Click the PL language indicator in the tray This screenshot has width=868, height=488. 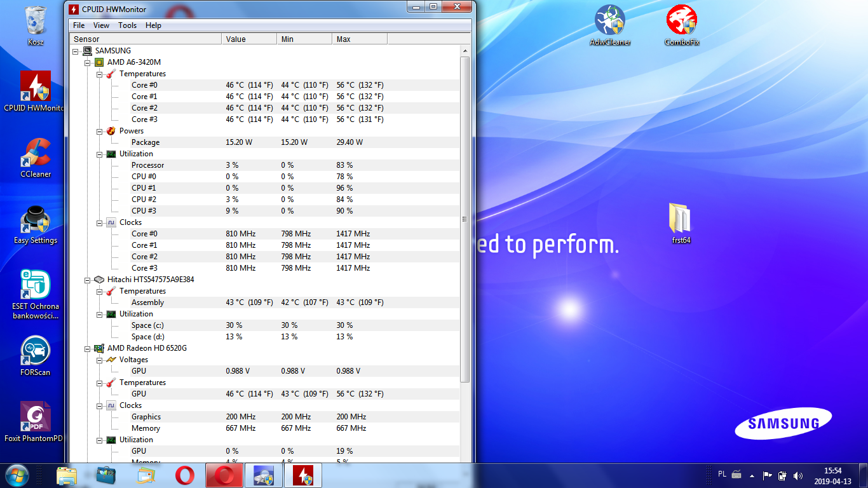click(x=722, y=474)
